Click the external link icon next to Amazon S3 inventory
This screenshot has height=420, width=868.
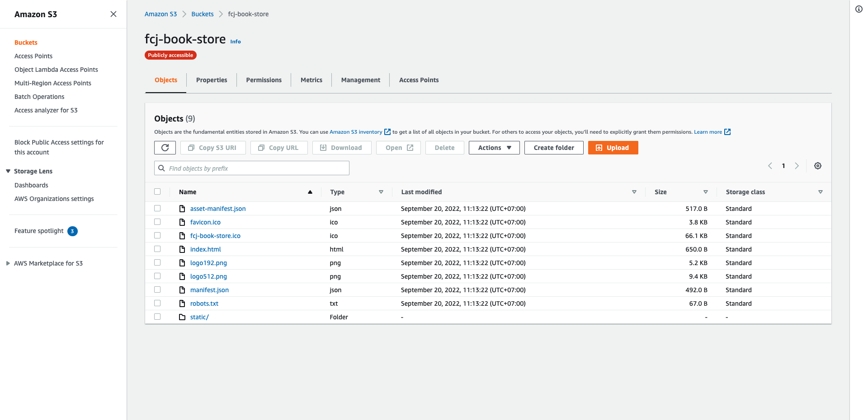tap(387, 132)
